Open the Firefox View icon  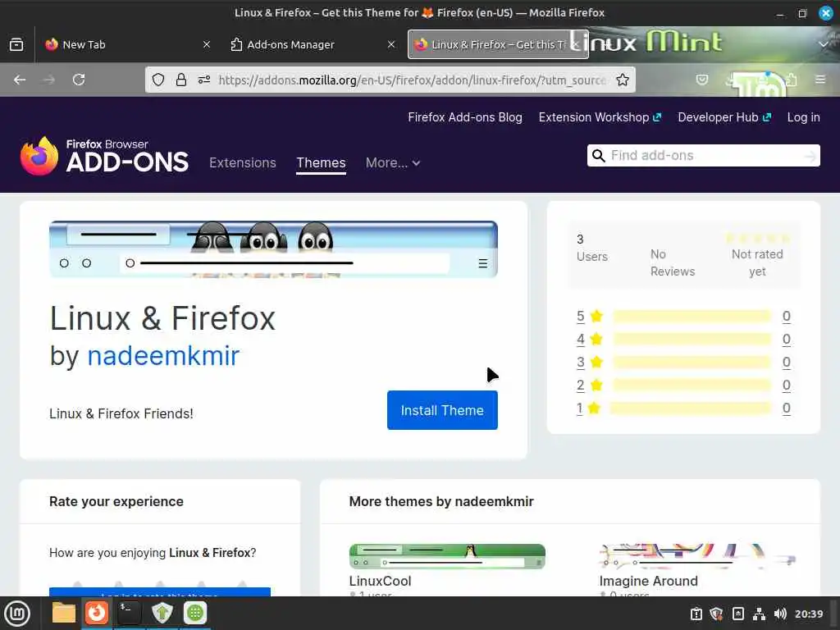(x=16, y=44)
